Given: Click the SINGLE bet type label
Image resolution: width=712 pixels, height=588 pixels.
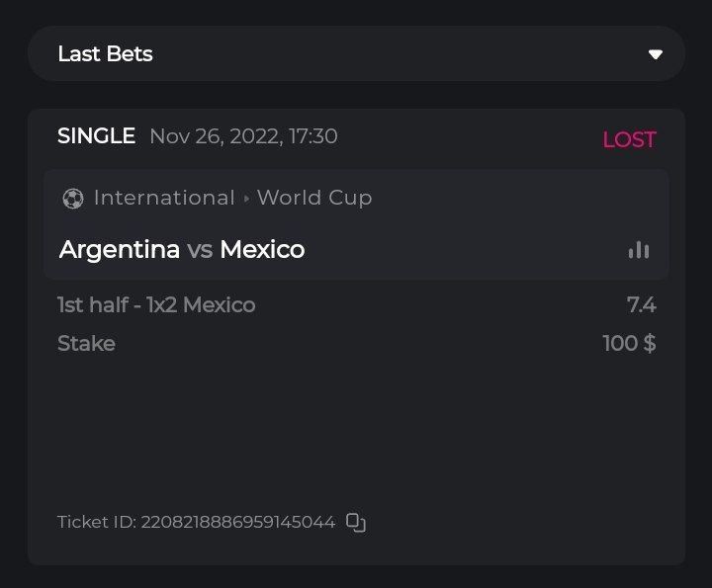Looking at the screenshot, I should [96, 136].
